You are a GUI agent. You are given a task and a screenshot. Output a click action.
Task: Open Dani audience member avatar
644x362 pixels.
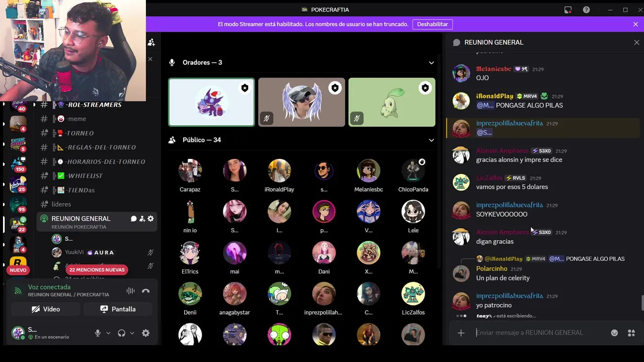[x=324, y=253]
